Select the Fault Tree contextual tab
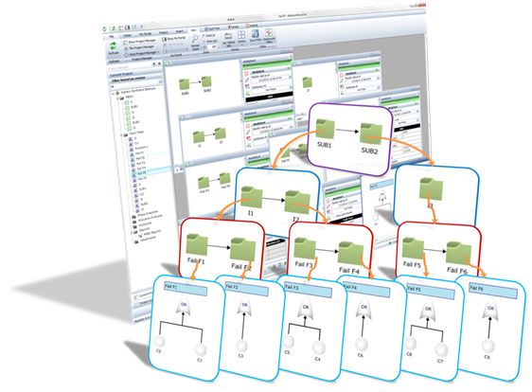 click(x=212, y=28)
